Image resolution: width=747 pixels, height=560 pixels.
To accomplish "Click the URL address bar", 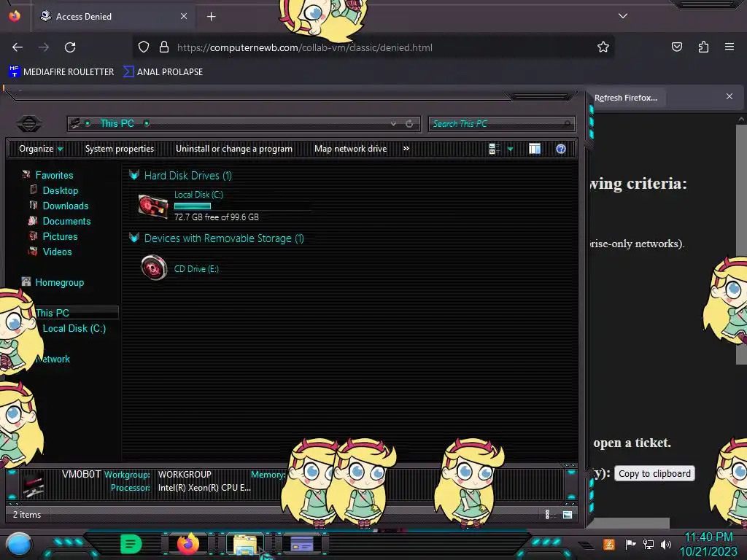I will pos(374,47).
